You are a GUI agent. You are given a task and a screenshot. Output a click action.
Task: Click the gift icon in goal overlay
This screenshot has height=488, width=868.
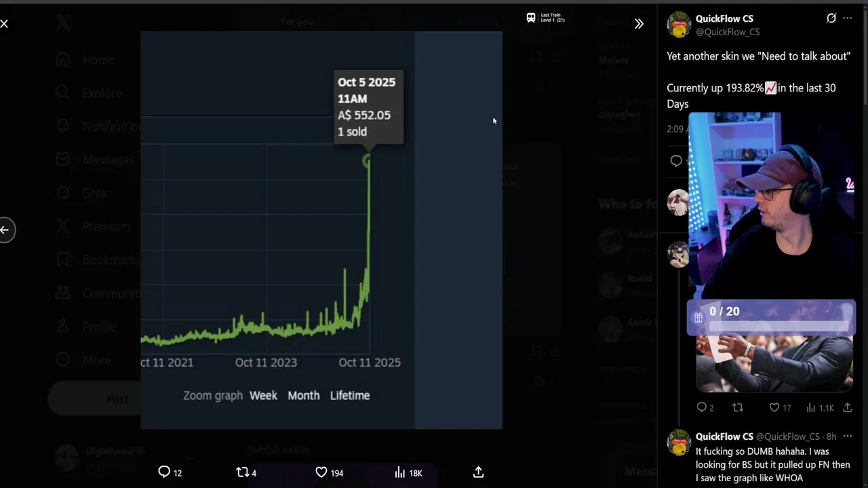click(x=698, y=317)
